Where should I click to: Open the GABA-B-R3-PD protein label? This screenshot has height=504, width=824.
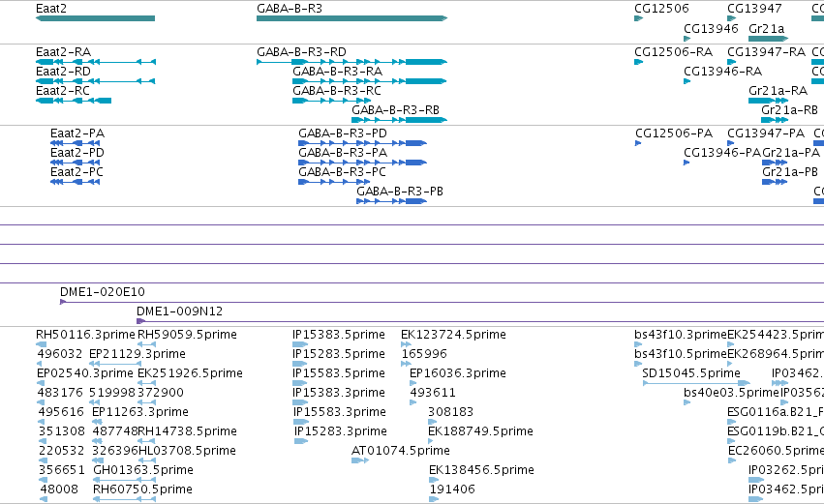click(x=343, y=133)
